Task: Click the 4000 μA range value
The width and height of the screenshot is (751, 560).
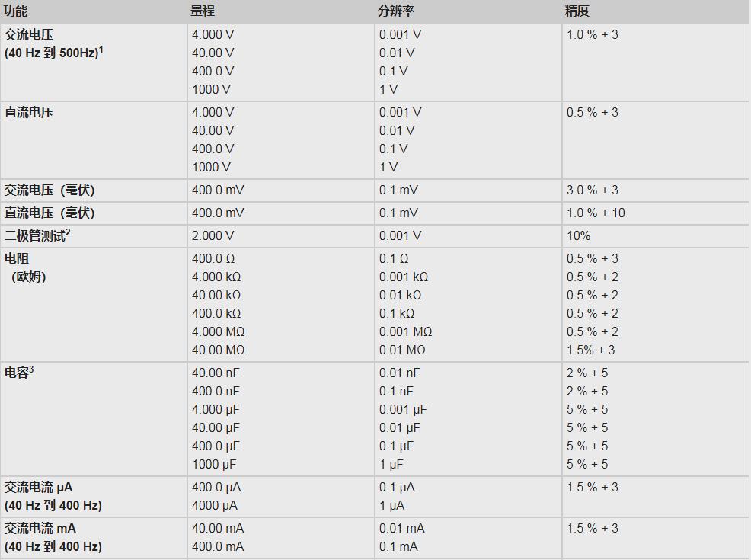Action: 214,505
